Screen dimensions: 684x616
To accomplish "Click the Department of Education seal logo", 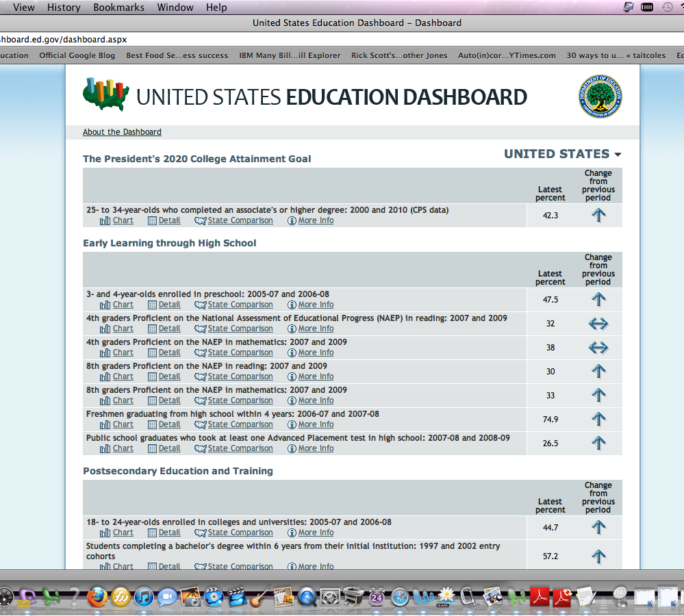I will [600, 97].
